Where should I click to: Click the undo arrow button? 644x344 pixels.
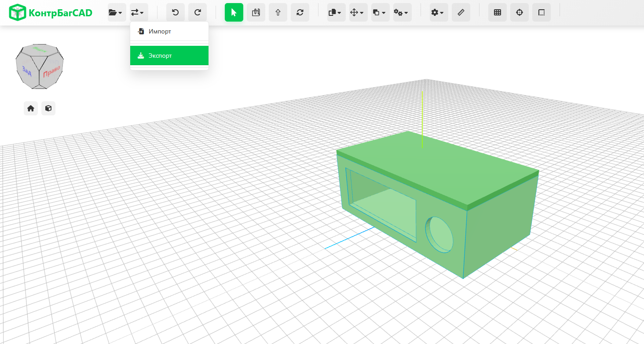(175, 13)
